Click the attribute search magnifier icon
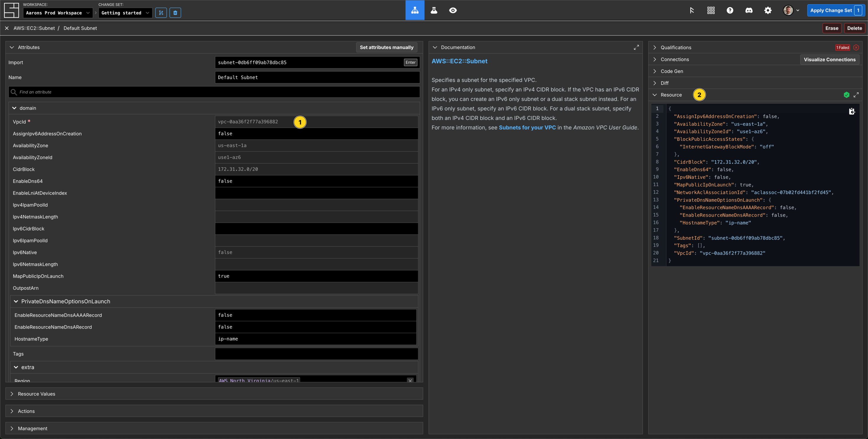 [x=14, y=92]
